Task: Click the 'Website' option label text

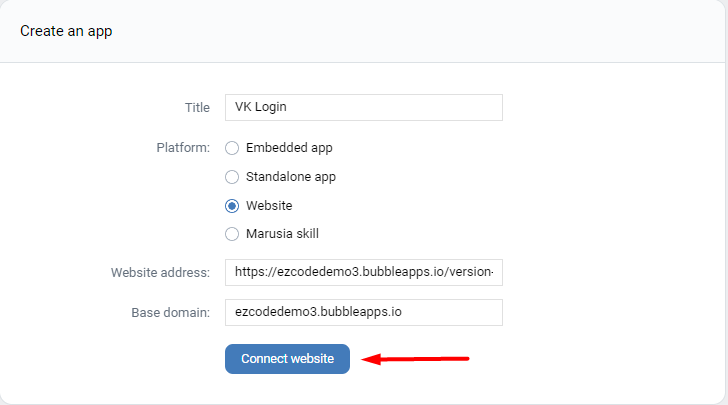Action: point(269,206)
